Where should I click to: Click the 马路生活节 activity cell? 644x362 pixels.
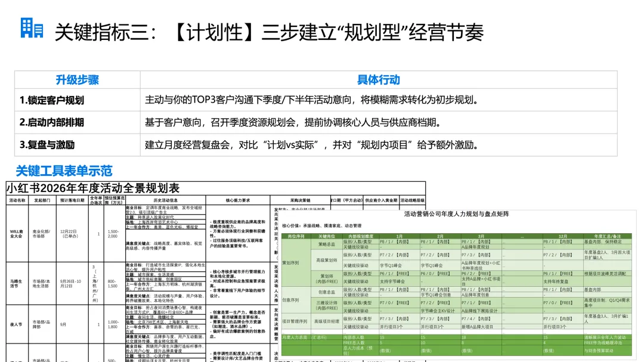click(17, 283)
